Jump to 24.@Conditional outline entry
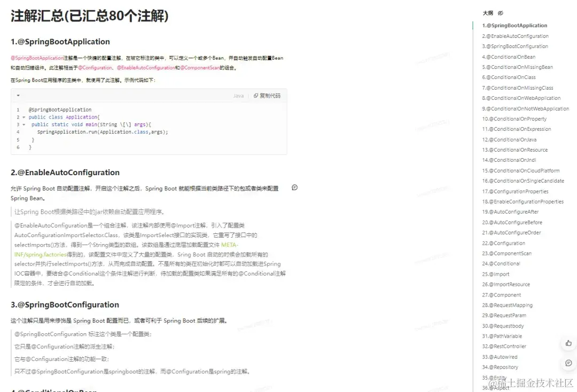Image resolution: width=577 pixels, height=392 pixels. (501, 264)
